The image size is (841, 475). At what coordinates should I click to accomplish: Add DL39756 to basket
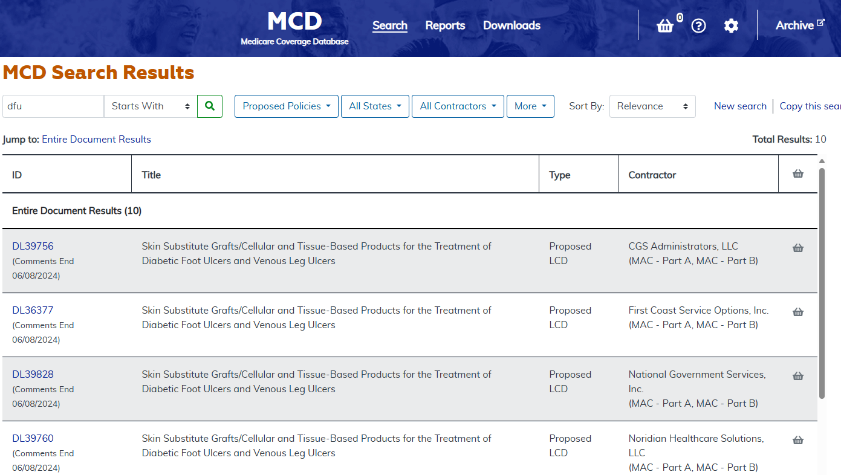click(798, 248)
